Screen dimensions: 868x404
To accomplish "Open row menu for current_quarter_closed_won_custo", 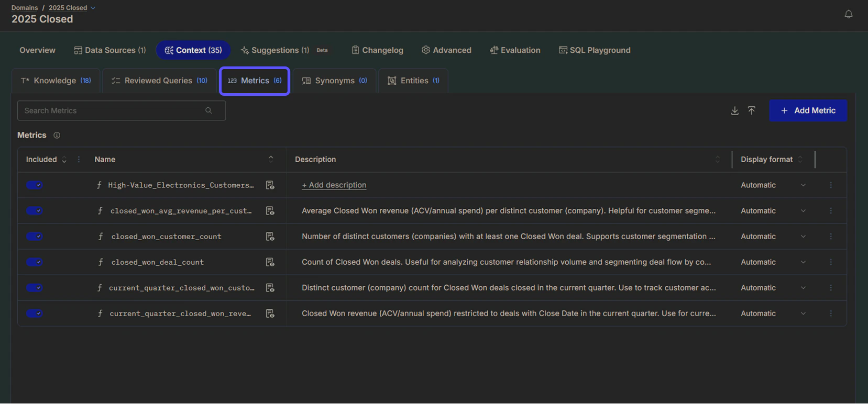I will [x=831, y=287].
